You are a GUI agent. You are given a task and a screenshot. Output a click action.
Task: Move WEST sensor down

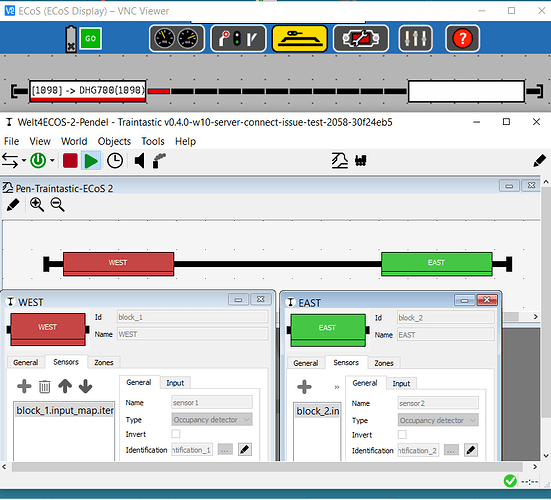85,386
